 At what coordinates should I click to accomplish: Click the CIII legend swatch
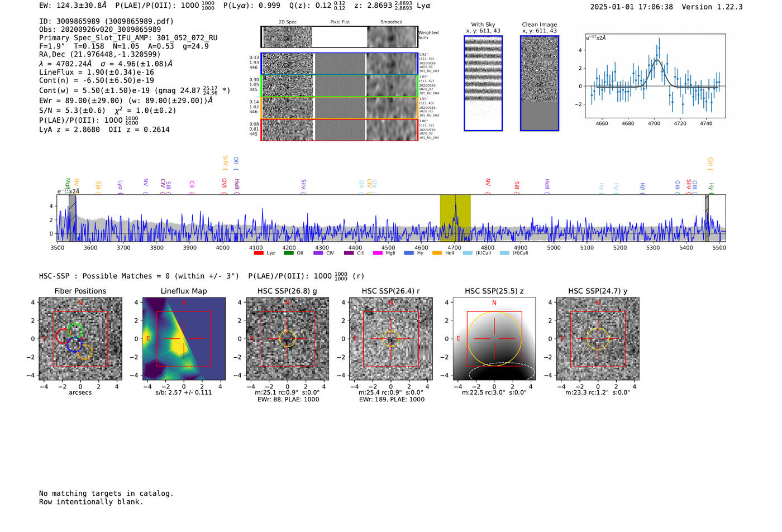pos(349,253)
